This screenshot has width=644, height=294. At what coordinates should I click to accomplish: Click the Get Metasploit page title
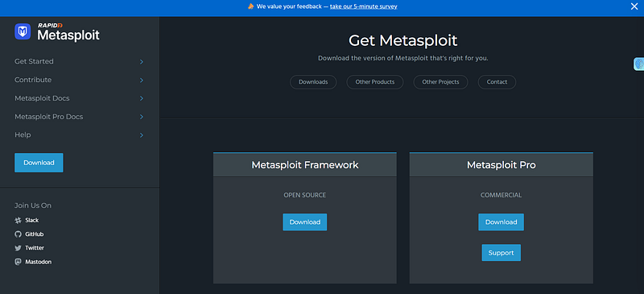tap(403, 40)
